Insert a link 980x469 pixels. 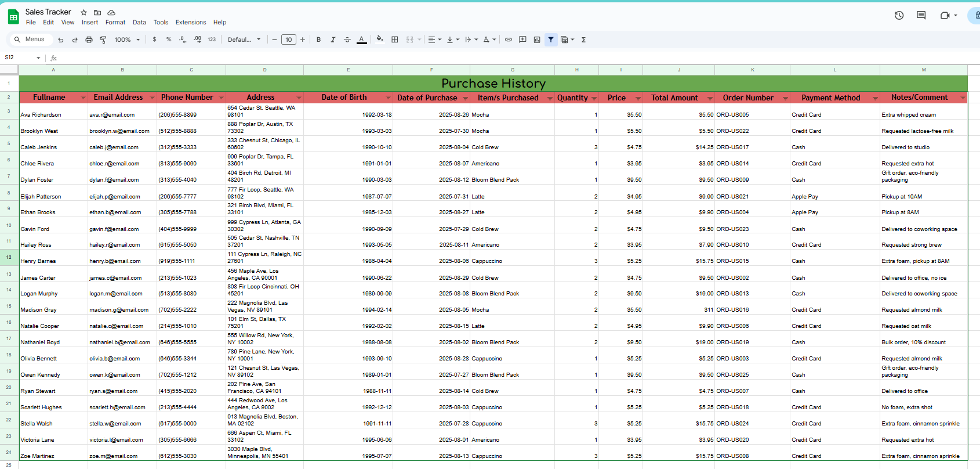(x=509, y=39)
